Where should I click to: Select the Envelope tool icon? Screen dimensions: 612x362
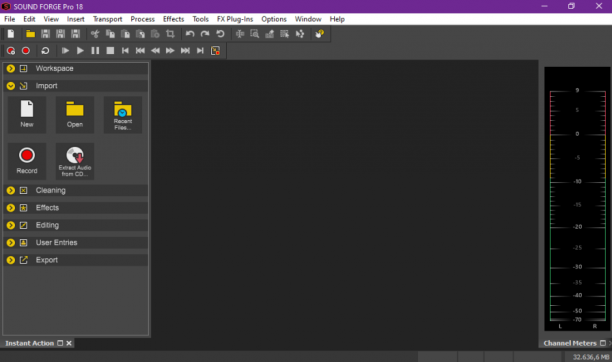tap(300, 34)
